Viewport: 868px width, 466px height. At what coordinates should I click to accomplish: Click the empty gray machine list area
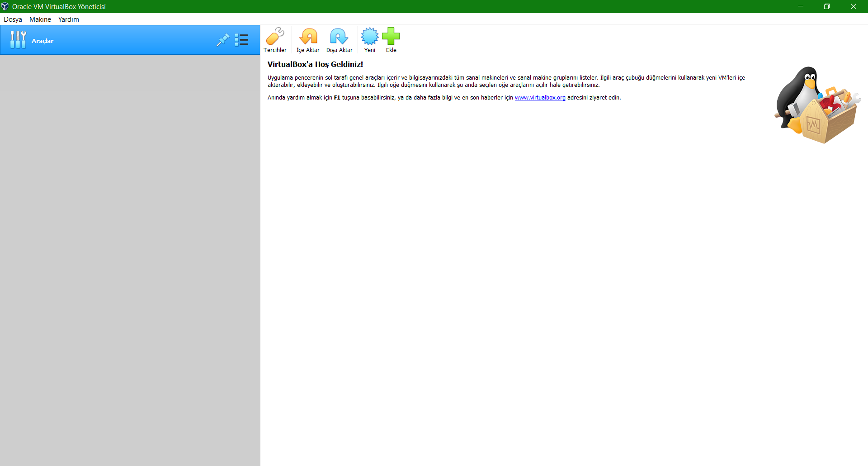pos(130,258)
